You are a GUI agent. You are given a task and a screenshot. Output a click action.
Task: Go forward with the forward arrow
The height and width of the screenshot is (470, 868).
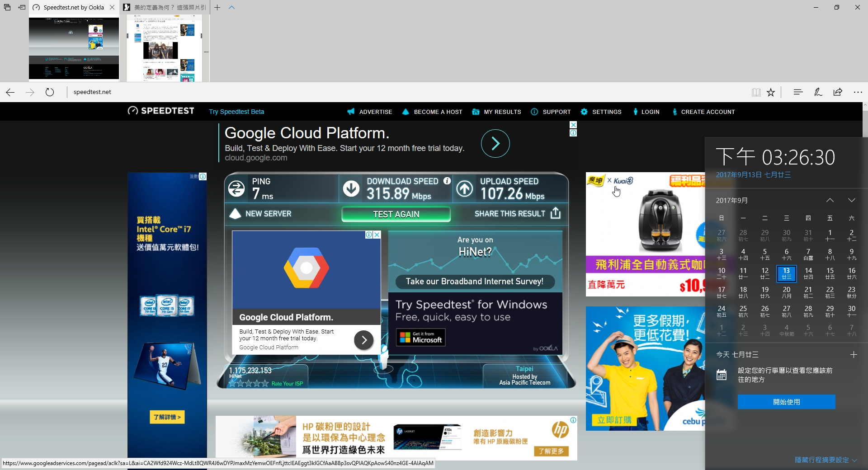point(30,92)
